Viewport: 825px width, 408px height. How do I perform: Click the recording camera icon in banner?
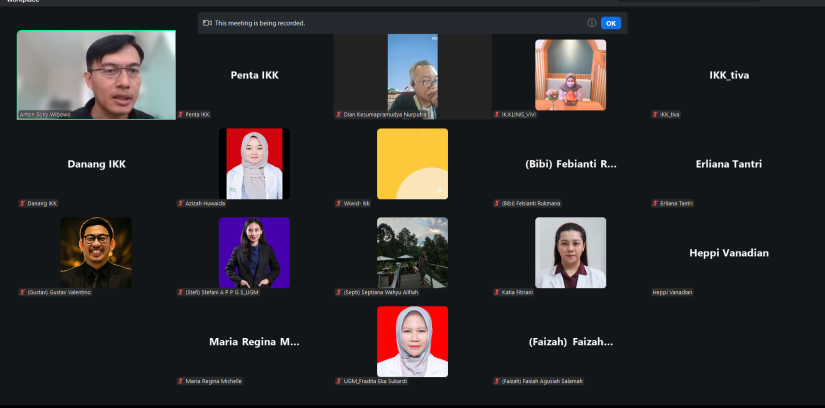[x=207, y=23]
